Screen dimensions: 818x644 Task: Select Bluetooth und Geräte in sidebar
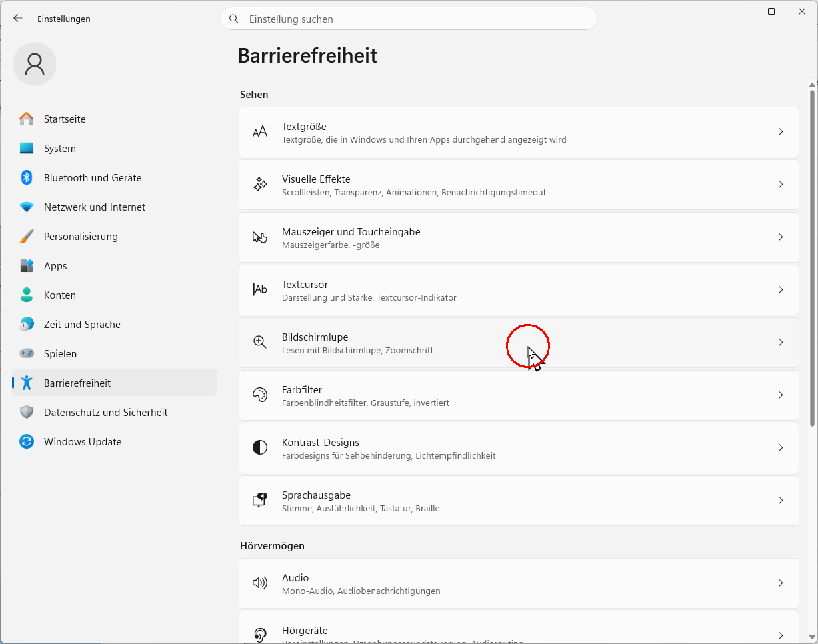pos(93,178)
